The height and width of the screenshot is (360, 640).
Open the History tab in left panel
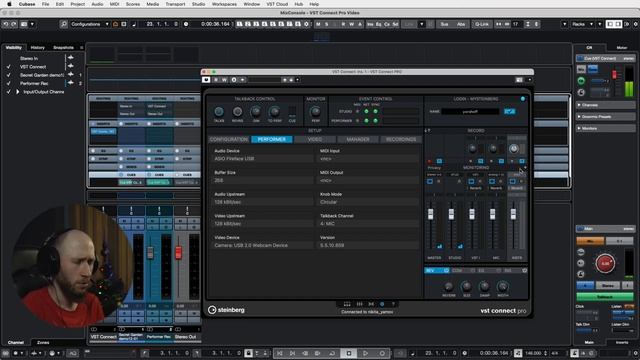38,48
